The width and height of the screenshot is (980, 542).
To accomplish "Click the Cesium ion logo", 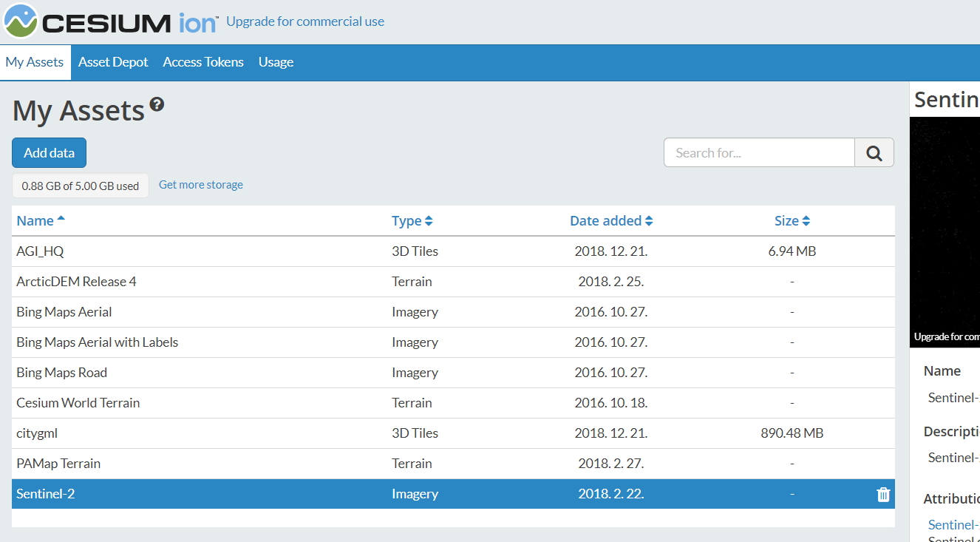I will (111, 21).
